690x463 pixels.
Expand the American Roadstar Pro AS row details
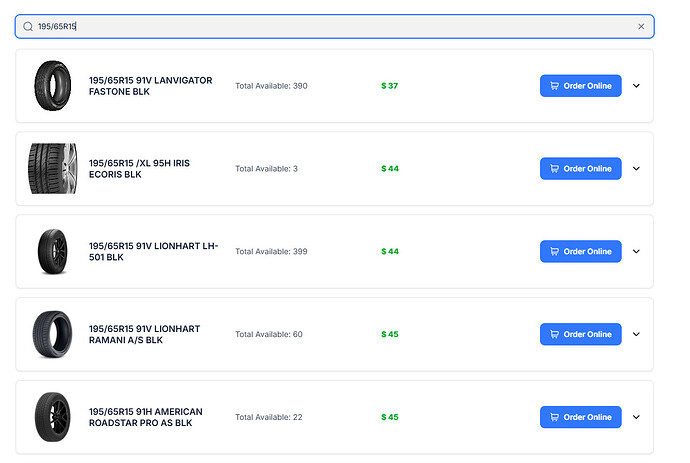[x=636, y=417]
